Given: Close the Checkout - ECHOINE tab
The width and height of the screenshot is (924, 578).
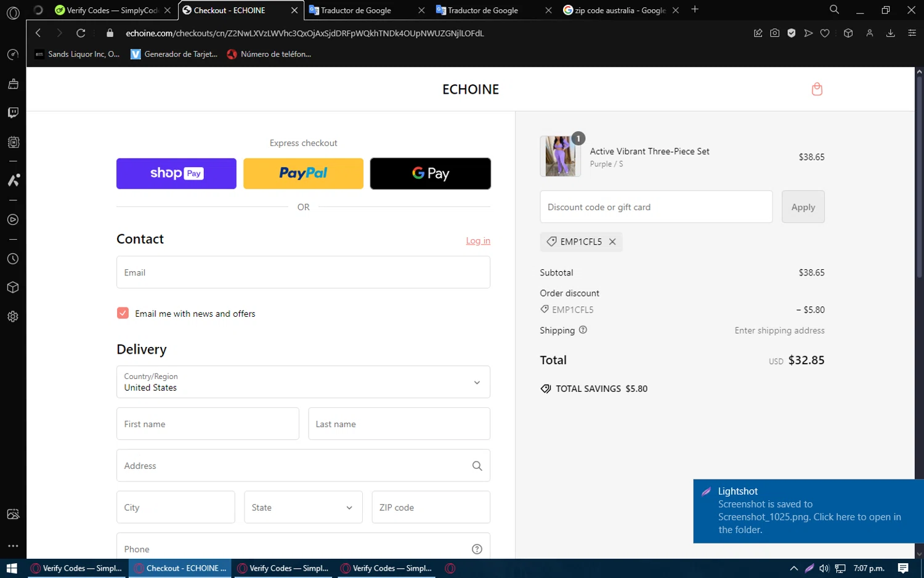Looking at the screenshot, I should click(294, 10).
